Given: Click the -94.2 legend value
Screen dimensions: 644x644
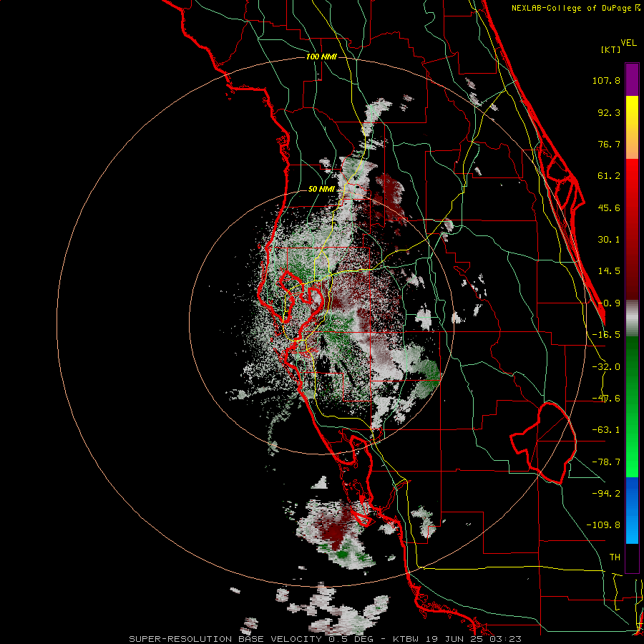Looking at the screenshot, I should pyautogui.click(x=606, y=493).
